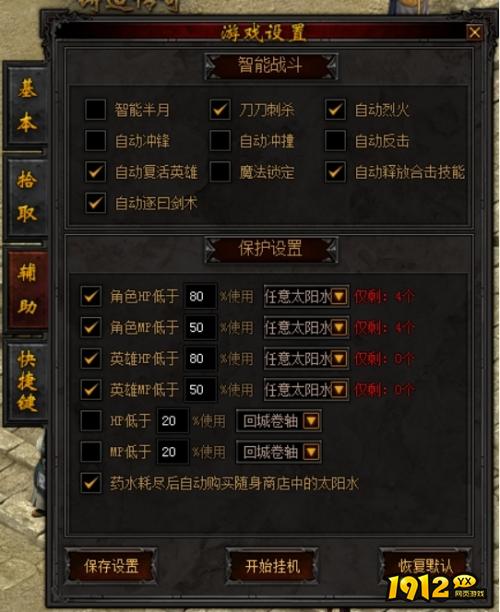Toggle 自动复活英雄 checkbox
This screenshot has width=500, height=612.
point(95,172)
